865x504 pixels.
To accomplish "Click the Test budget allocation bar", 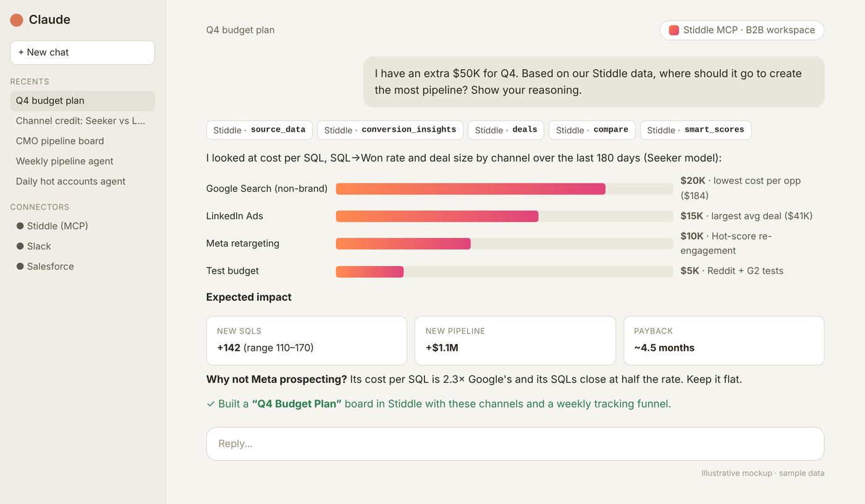I will (504, 271).
